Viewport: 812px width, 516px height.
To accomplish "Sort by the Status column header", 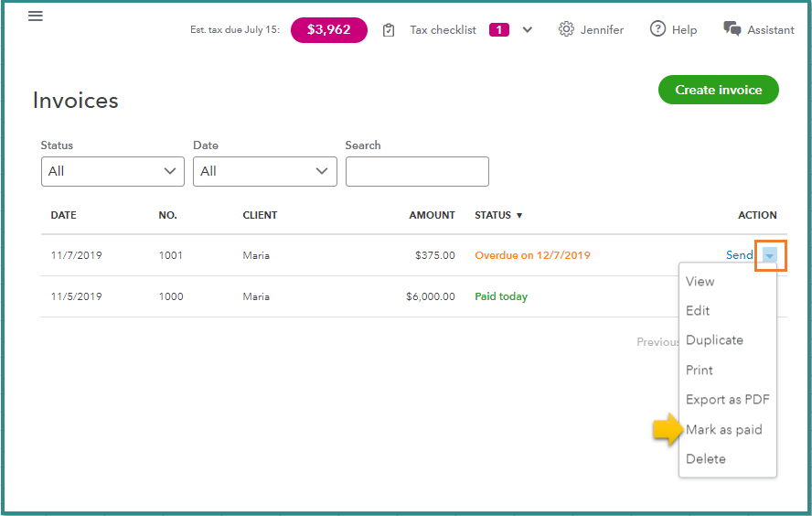I will tap(498, 216).
